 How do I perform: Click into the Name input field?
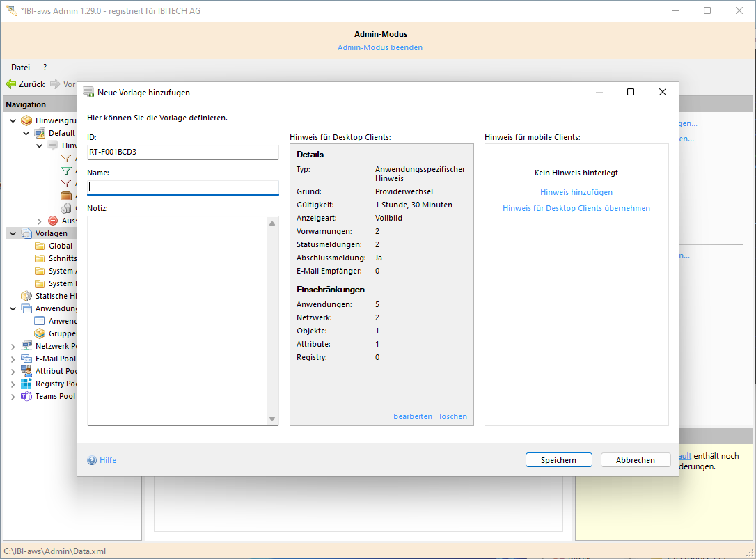[182, 187]
